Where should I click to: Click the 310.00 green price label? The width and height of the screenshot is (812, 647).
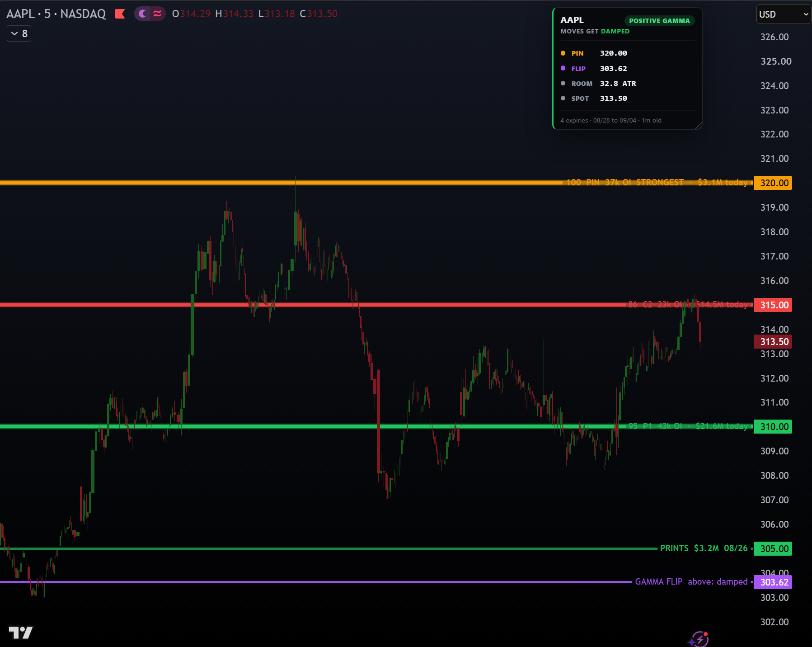tap(773, 426)
